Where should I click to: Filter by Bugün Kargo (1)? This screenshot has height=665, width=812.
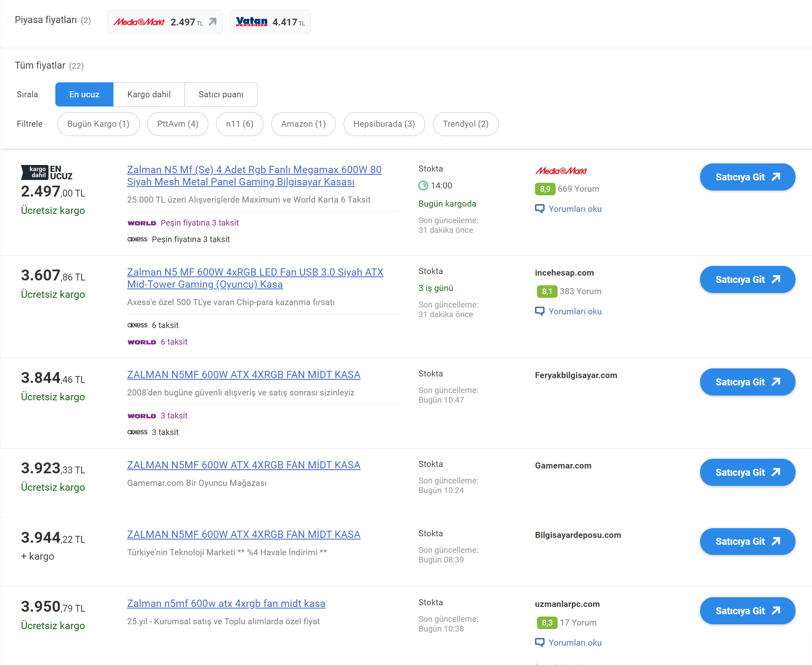coord(99,124)
